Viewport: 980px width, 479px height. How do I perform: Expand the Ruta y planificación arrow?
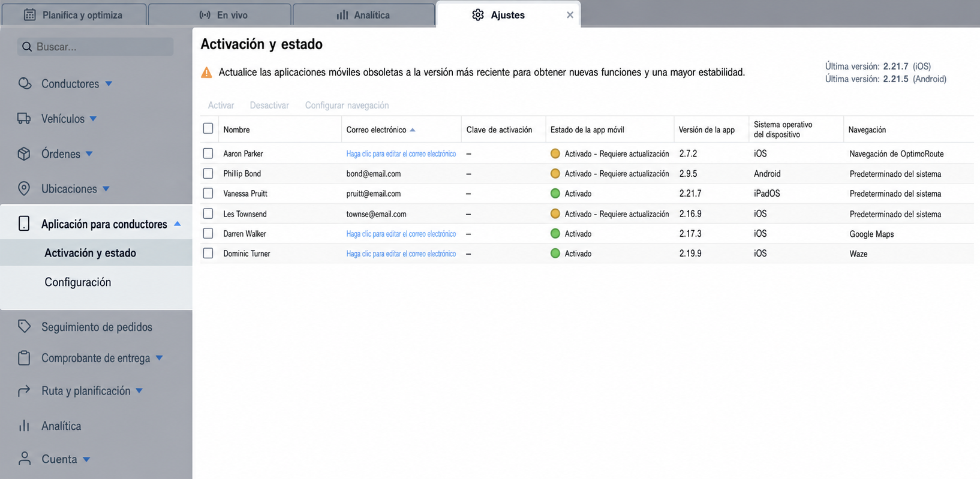click(139, 391)
